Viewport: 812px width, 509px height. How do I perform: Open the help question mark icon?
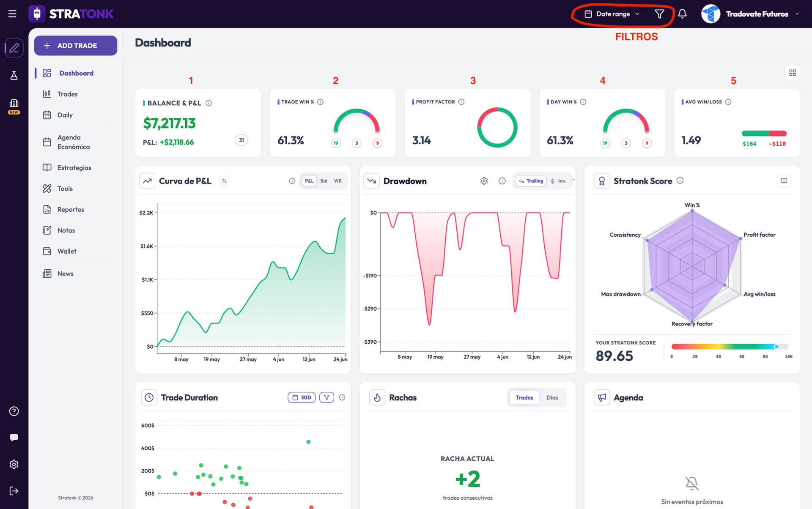coord(14,411)
